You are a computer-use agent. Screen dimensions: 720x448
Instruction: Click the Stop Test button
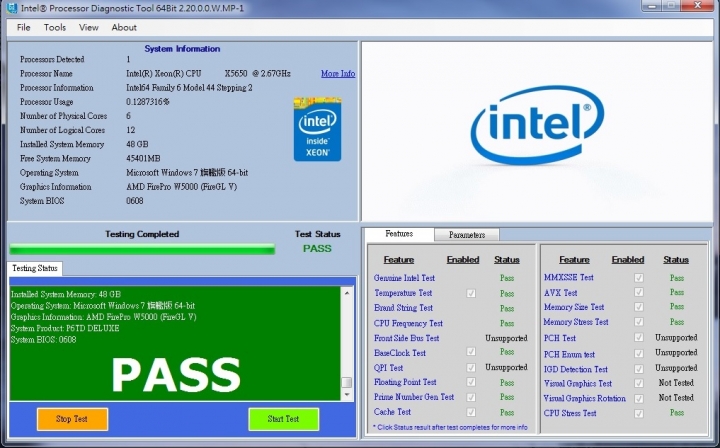click(72, 419)
